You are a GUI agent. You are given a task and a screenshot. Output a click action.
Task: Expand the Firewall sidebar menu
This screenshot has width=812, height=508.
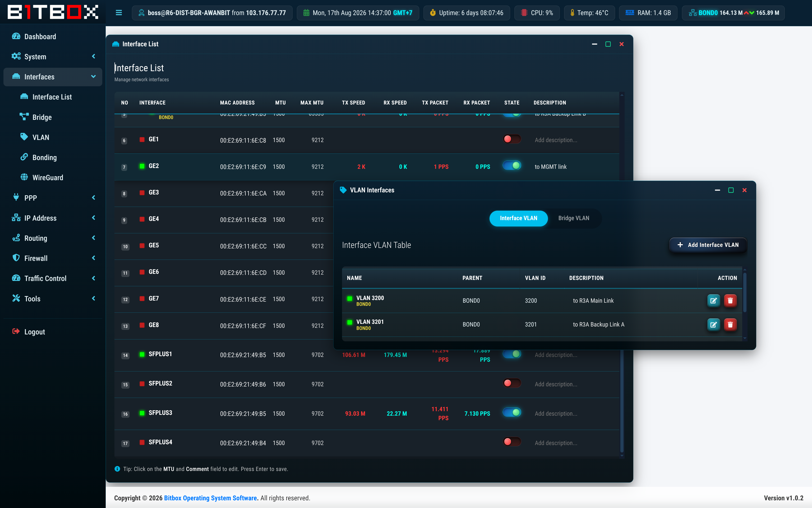[x=53, y=258]
